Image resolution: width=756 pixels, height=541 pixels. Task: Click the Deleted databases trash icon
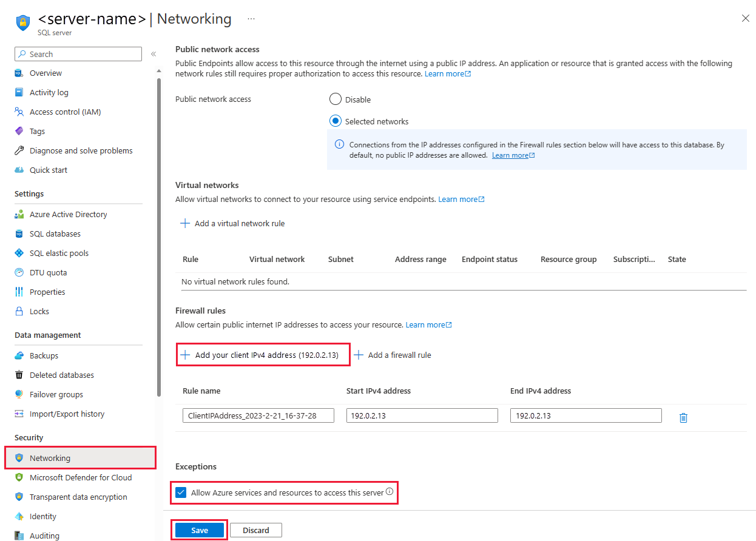19,375
